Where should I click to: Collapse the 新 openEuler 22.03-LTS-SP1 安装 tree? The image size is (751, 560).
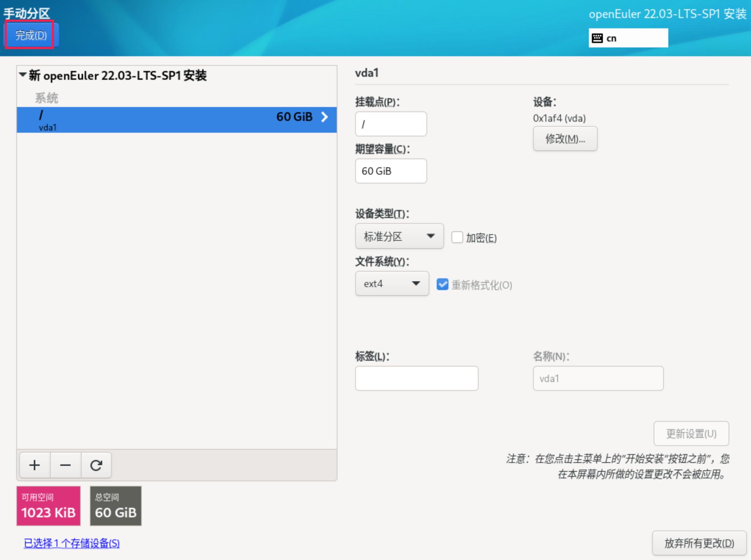[23, 75]
